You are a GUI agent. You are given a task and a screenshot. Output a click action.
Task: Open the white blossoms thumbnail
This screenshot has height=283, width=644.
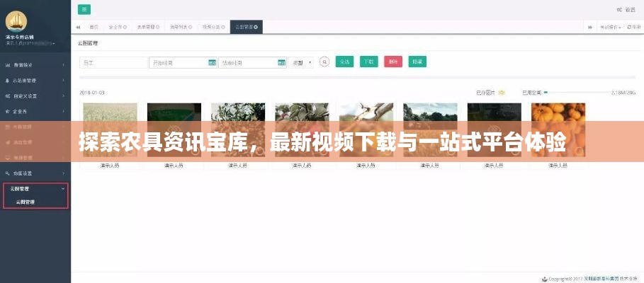click(x=238, y=130)
